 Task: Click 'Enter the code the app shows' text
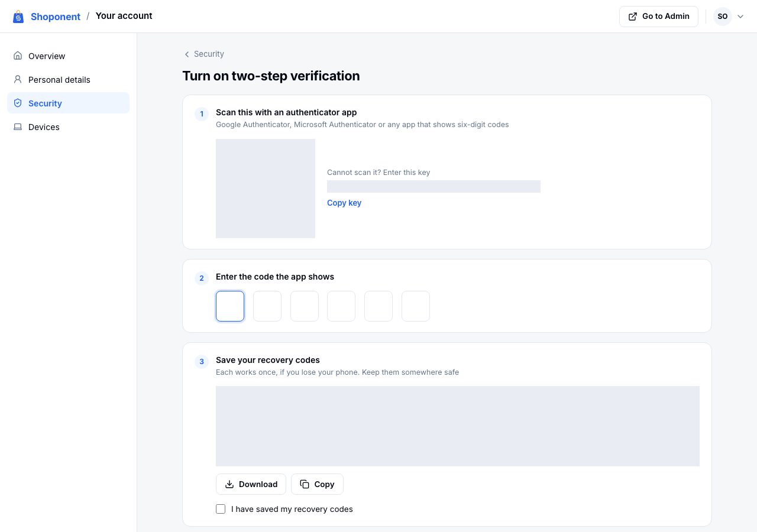275,277
